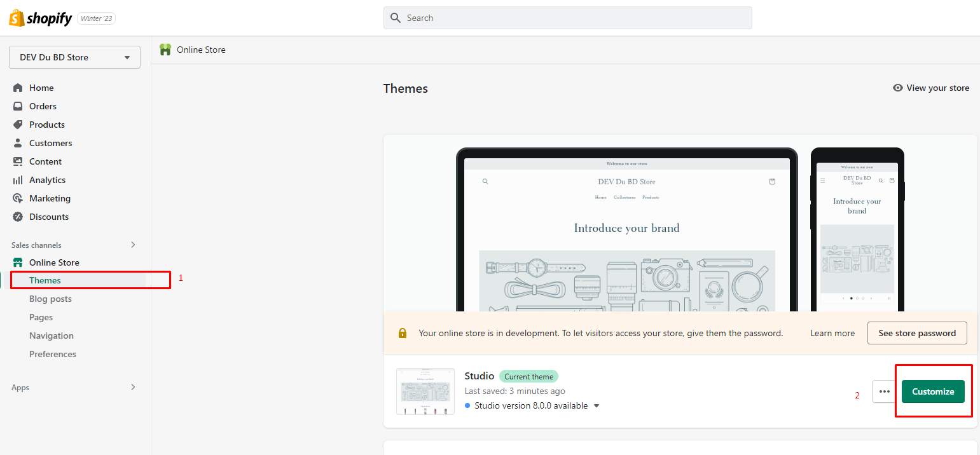Open the DEV Du BD Store switcher

tap(74, 57)
